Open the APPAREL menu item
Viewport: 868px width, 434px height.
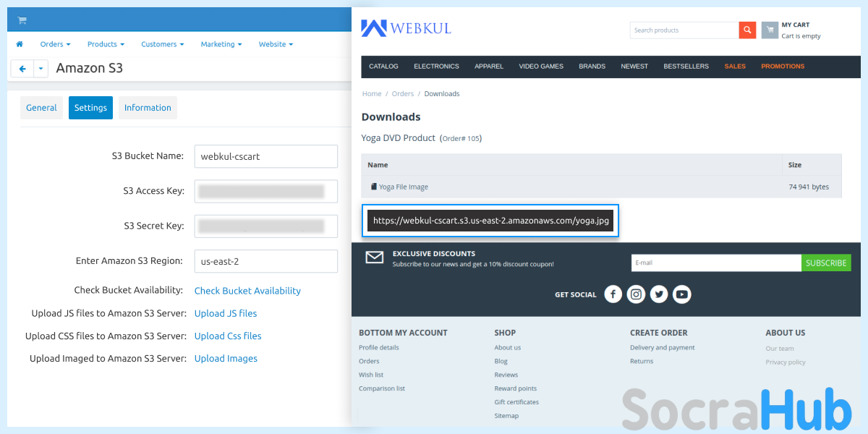pyautogui.click(x=489, y=67)
